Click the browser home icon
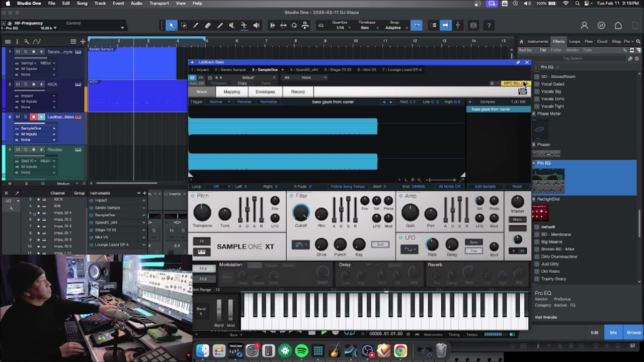The height and width of the screenshot is (362, 644). pos(521,41)
